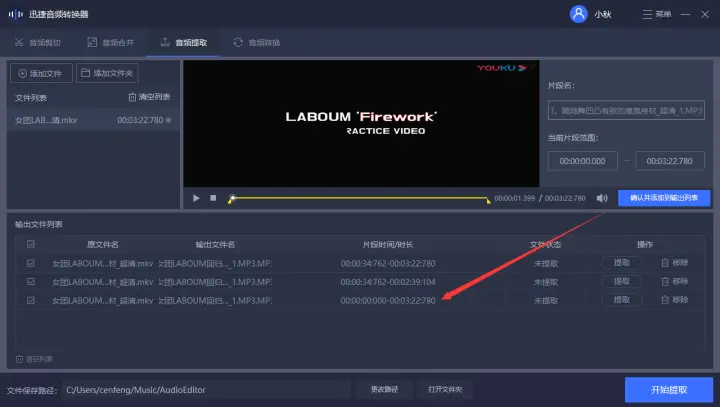Switch to the 音频合并 tab
The image size is (720, 407).
click(111, 43)
